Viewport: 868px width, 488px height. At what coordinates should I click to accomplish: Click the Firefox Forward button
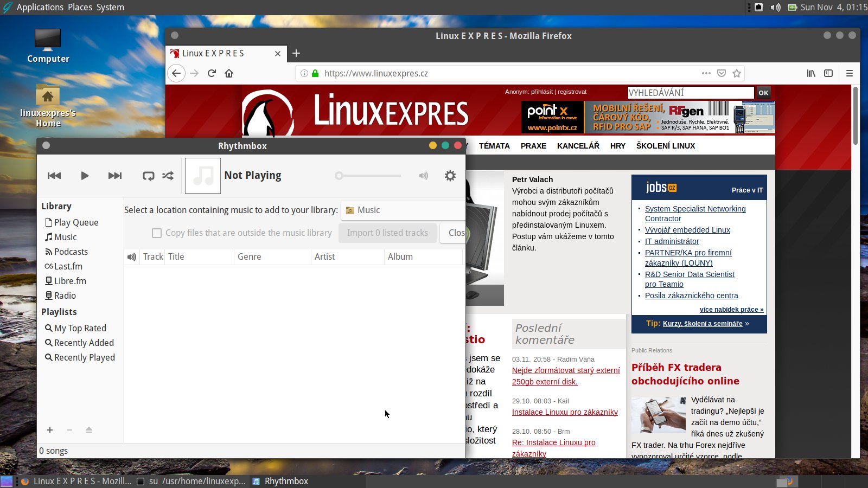click(x=194, y=73)
